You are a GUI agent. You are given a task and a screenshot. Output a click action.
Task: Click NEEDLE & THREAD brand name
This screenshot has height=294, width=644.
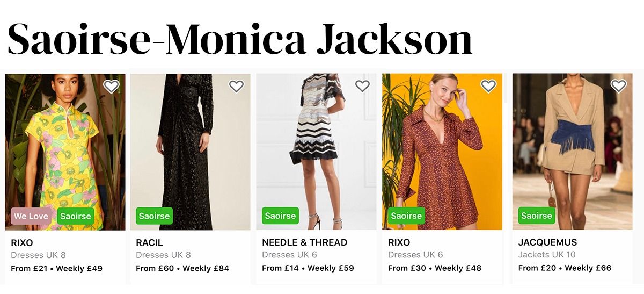304,242
